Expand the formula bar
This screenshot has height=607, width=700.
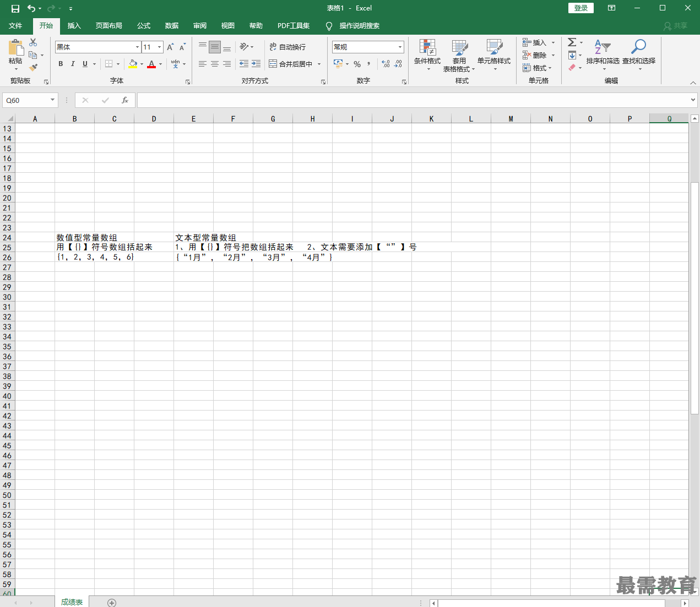point(693,100)
